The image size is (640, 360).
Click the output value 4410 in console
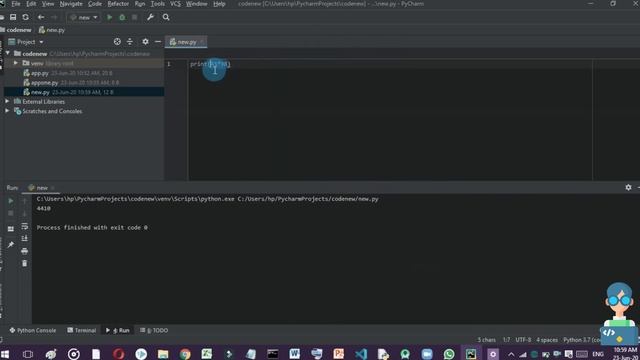point(44,209)
